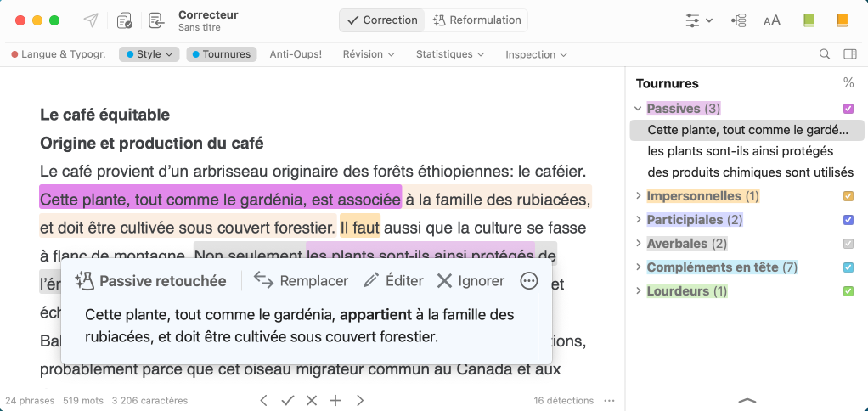Open the settings sliders dropdown
Viewport: 868px width, 411px height.
698,20
